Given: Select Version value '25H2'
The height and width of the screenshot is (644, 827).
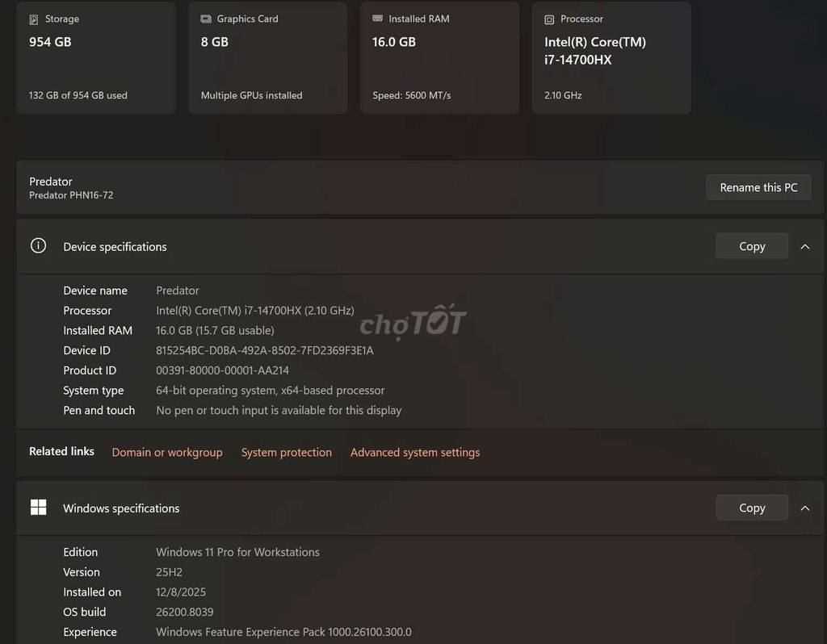Looking at the screenshot, I should click(169, 572).
